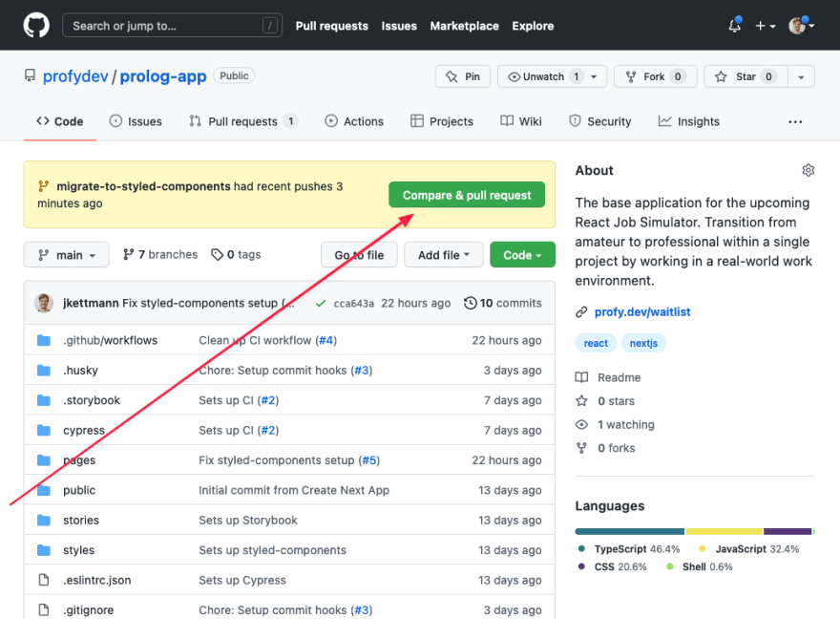Pin this repository
Viewport: 840px width, 619px height.
tap(463, 76)
